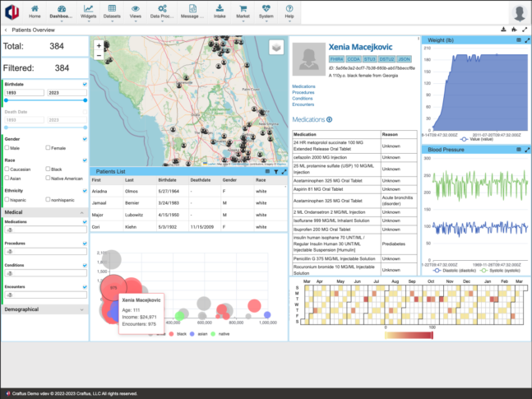Click the FHIR4 format button
The width and height of the screenshot is (532, 399).
coord(313,58)
